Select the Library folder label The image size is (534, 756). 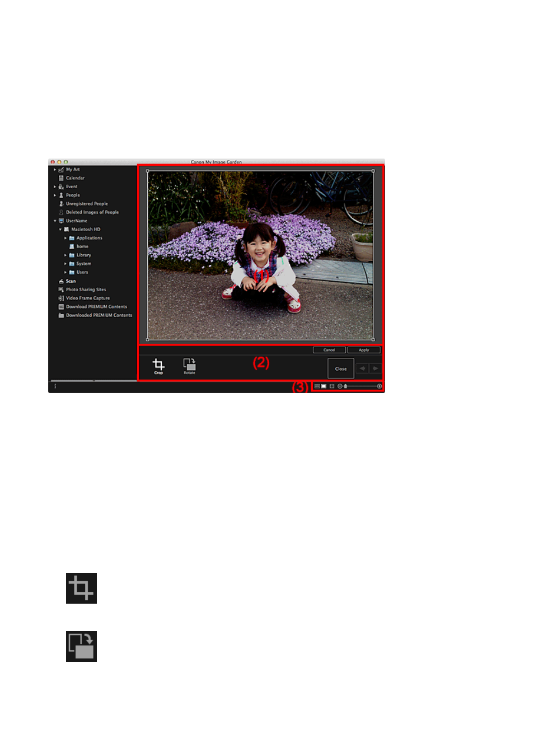tap(84, 255)
